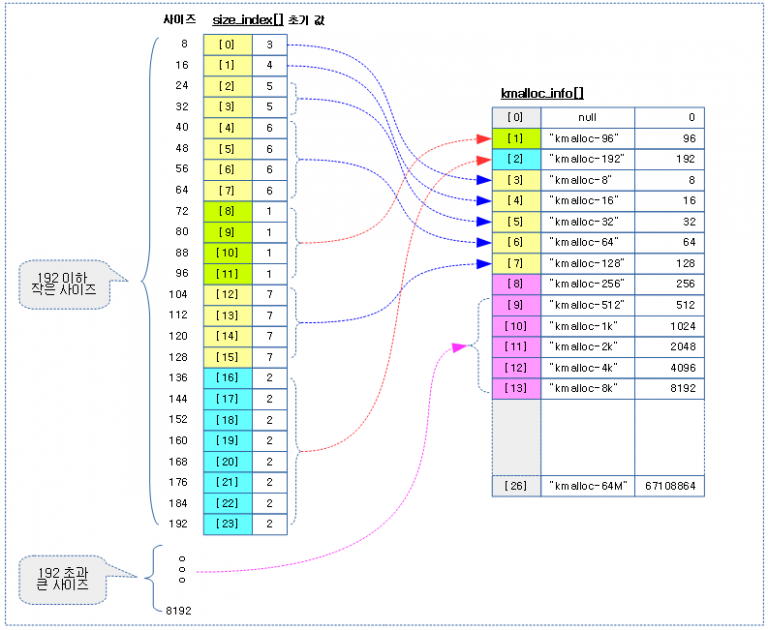This screenshot has height=630, width=768.
Task: Click the "kmalloc-256" name cell
Action: [588, 284]
